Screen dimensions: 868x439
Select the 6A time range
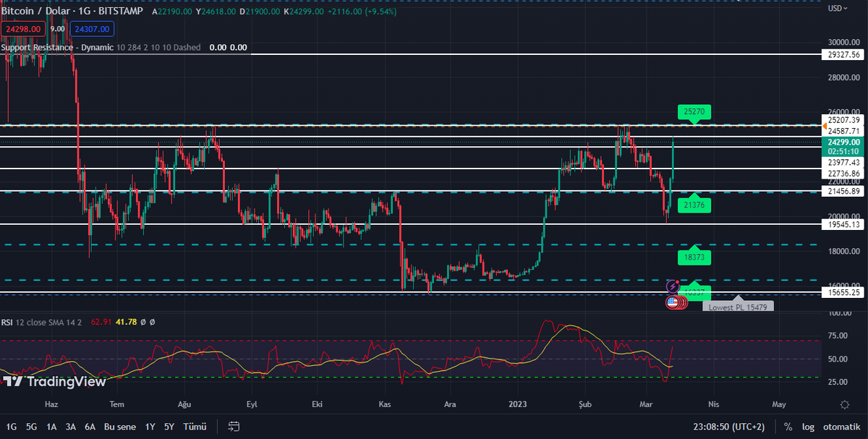[90, 427]
